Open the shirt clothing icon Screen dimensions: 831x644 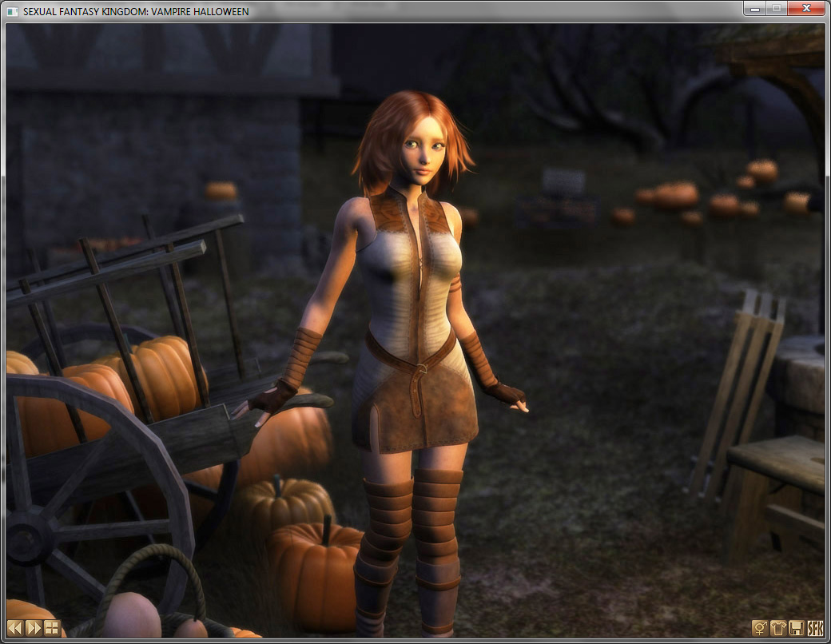[x=778, y=628]
